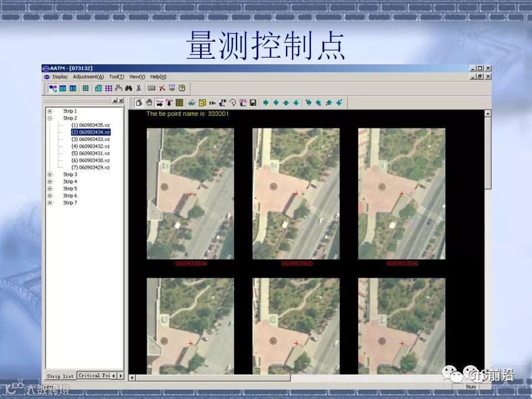Screen dimensions: 532x399
Task: Collapse the Strip 2 tree node
Action: point(50,119)
